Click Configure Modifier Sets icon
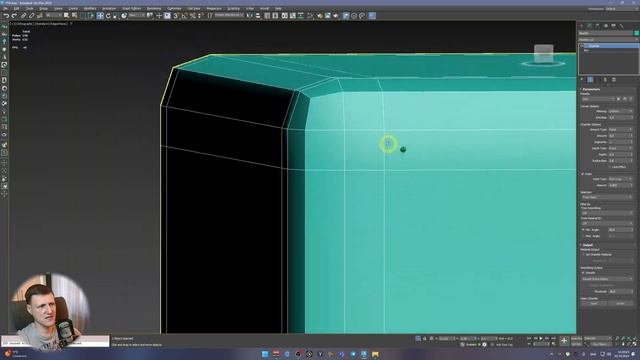This screenshot has width=640, height=360. click(614, 80)
